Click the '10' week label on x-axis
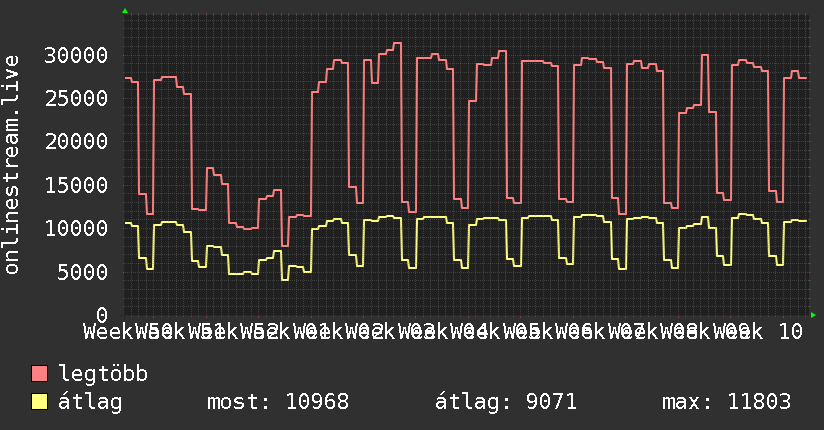Viewport: 824px width, 430px height. pos(790,332)
